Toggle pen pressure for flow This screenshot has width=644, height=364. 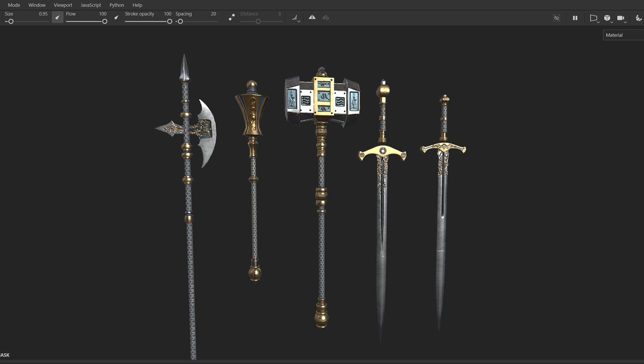[x=116, y=18]
